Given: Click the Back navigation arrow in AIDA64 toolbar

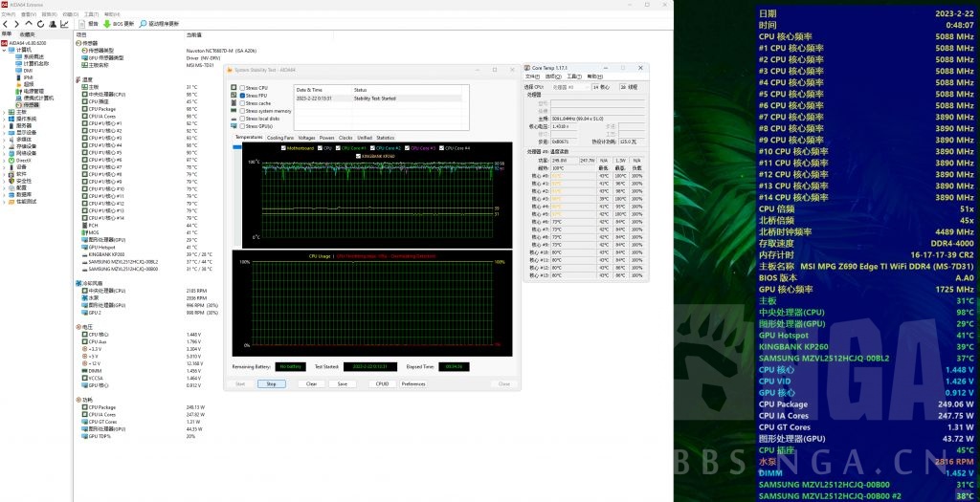Looking at the screenshot, I should pos(5,23).
